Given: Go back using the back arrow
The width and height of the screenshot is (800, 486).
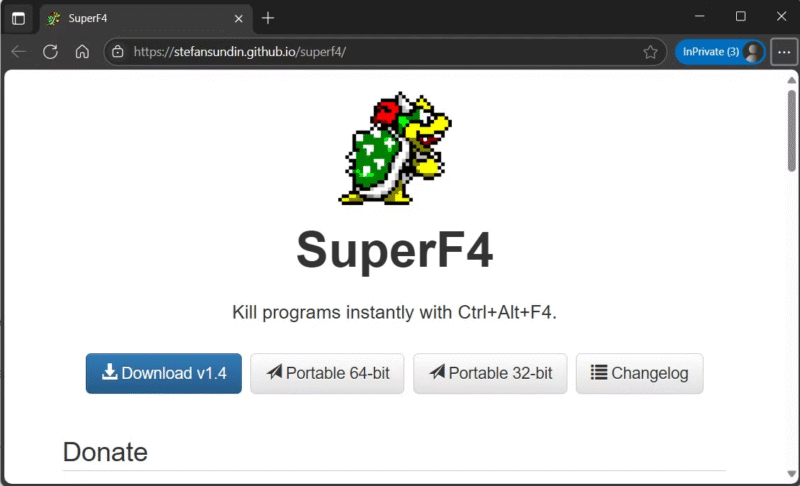Looking at the screenshot, I should (x=18, y=52).
